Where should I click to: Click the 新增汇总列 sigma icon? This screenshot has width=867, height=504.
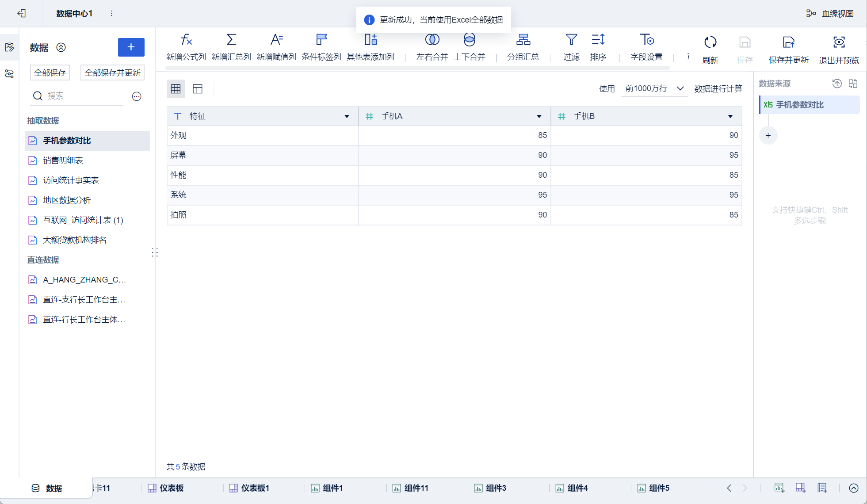click(x=231, y=40)
